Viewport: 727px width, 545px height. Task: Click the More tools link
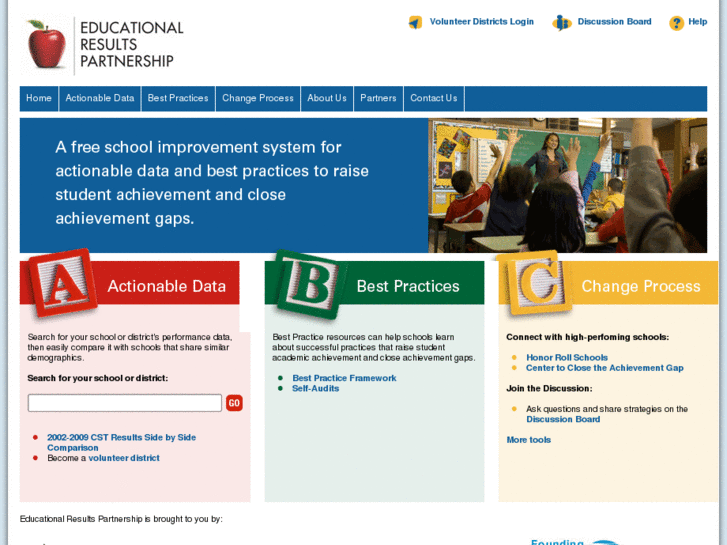pos(529,440)
